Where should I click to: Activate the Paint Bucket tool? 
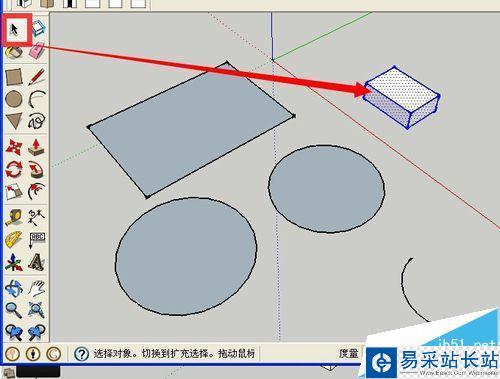14,53
